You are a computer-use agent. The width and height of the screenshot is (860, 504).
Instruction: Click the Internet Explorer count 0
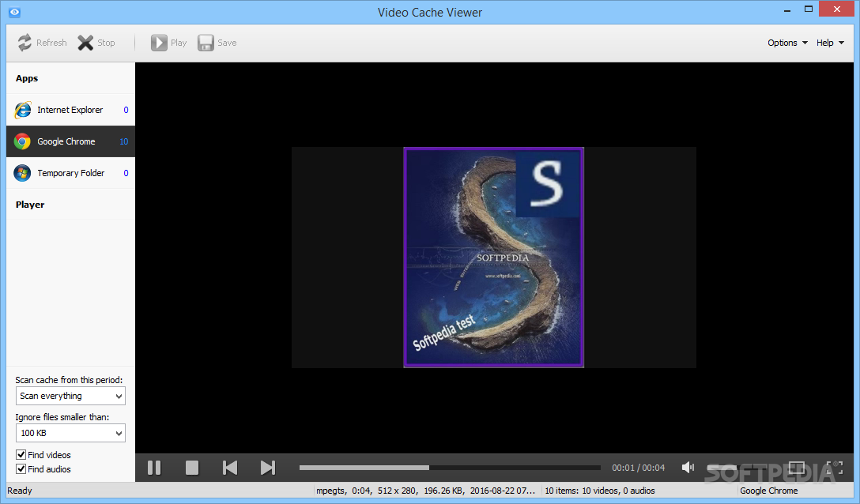point(126,110)
